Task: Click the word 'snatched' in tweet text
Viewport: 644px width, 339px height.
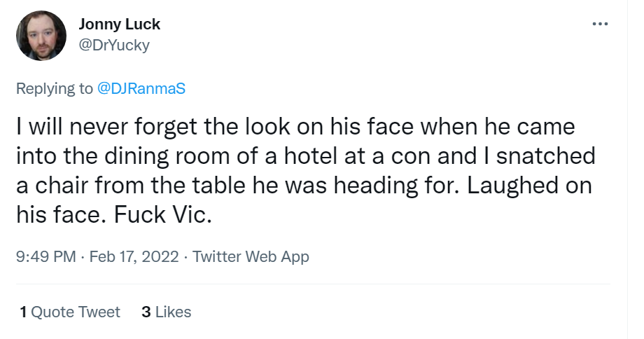Action: 546,155
